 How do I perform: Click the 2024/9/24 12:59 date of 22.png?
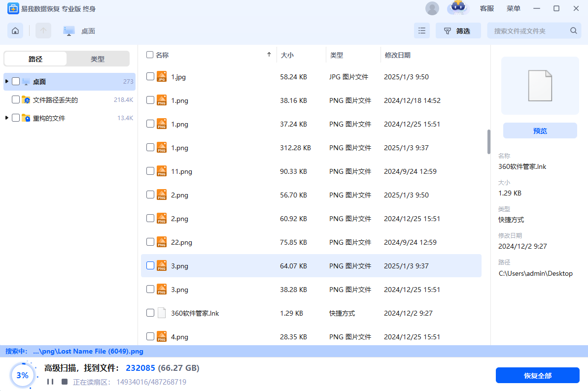click(x=410, y=242)
